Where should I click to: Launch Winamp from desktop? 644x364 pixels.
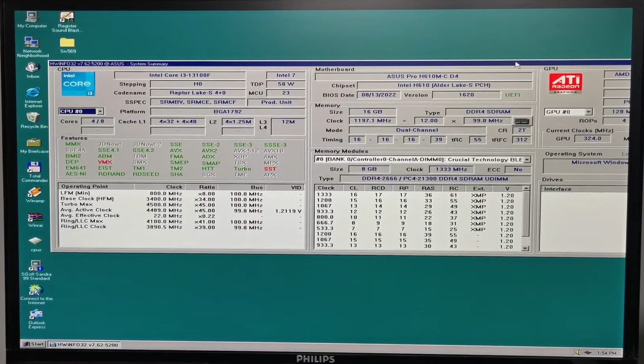click(x=35, y=195)
